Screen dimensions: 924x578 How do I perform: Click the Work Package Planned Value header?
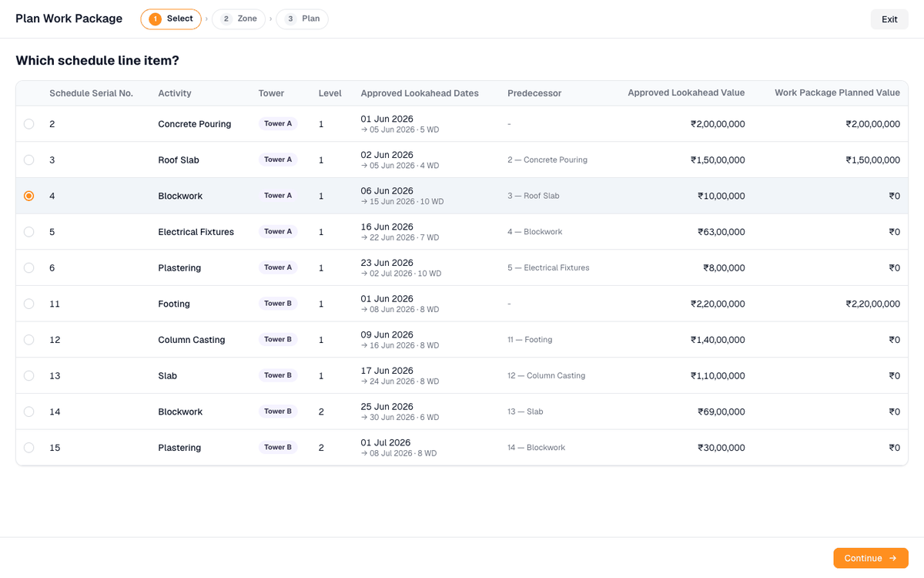point(837,93)
